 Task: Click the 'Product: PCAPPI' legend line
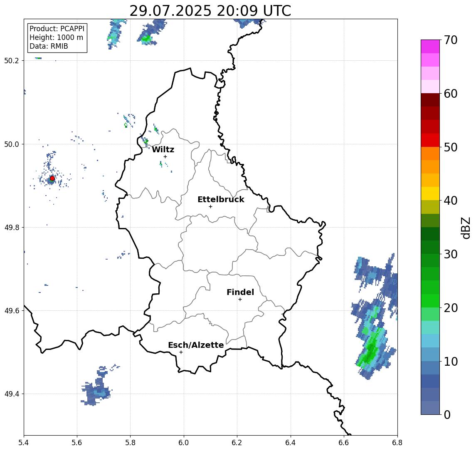57,29
